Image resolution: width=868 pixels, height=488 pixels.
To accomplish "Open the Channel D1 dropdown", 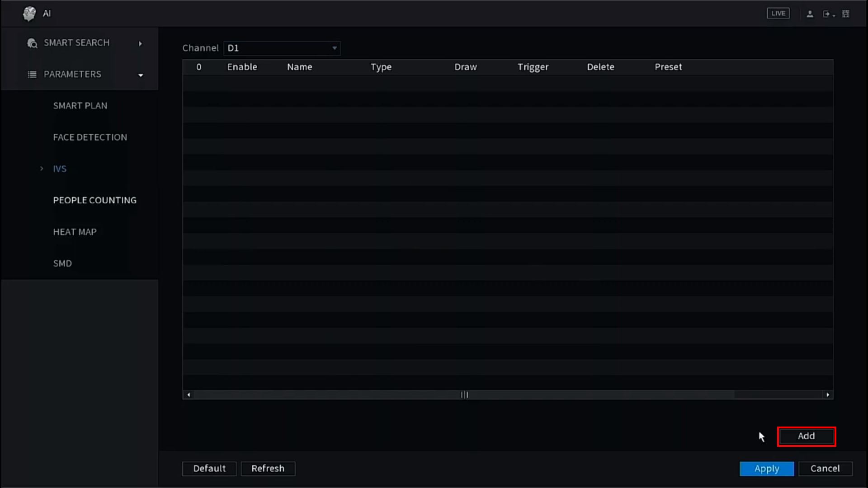I will pyautogui.click(x=282, y=48).
